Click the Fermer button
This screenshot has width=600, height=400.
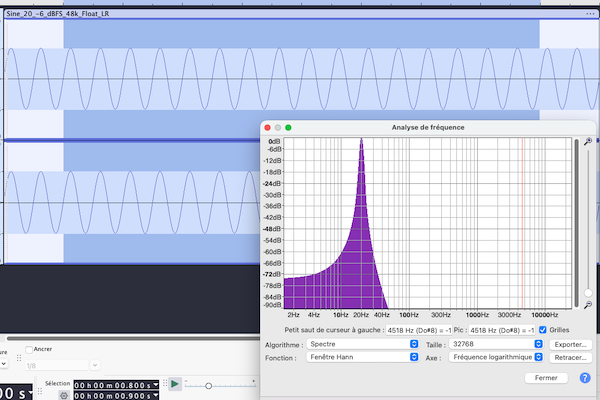(x=546, y=378)
